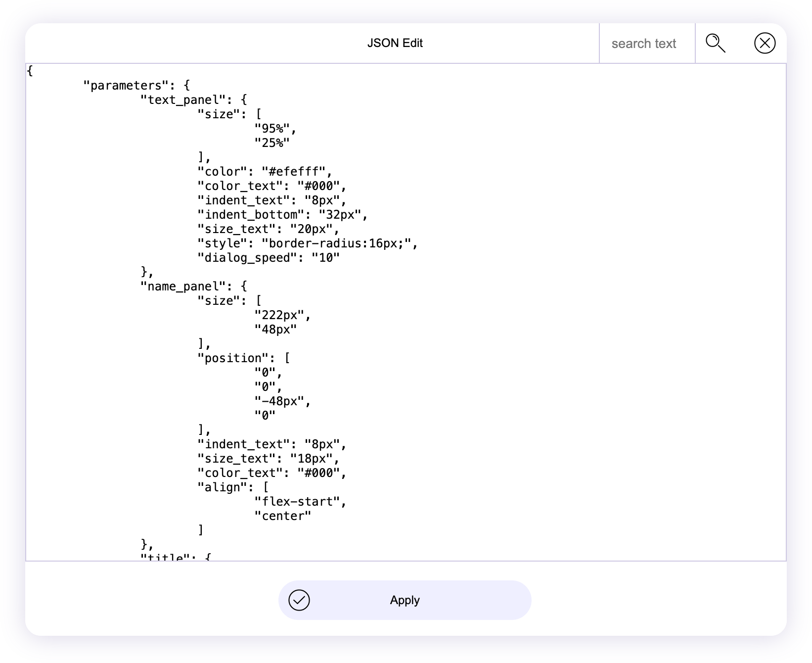
Task: Click the JSON Edit title text
Action: 395,43
